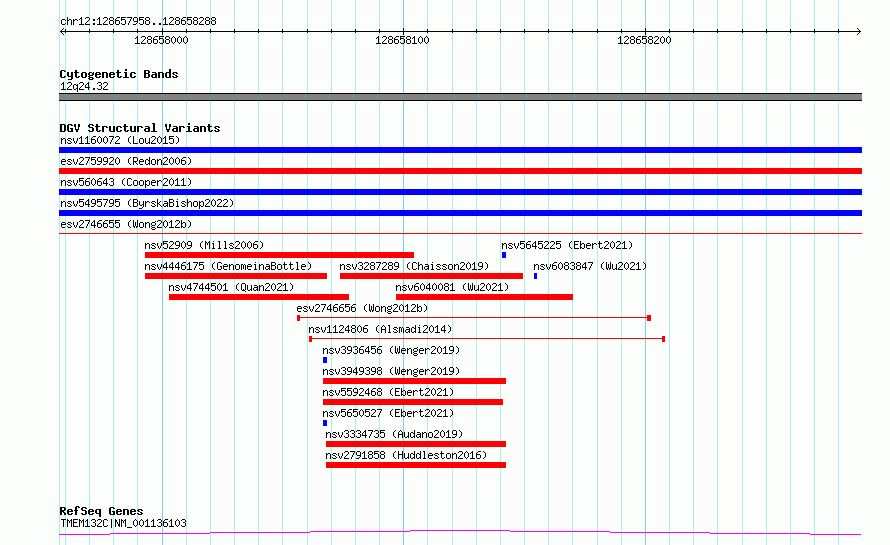Click the blue bar under nsv1160072

point(460,150)
